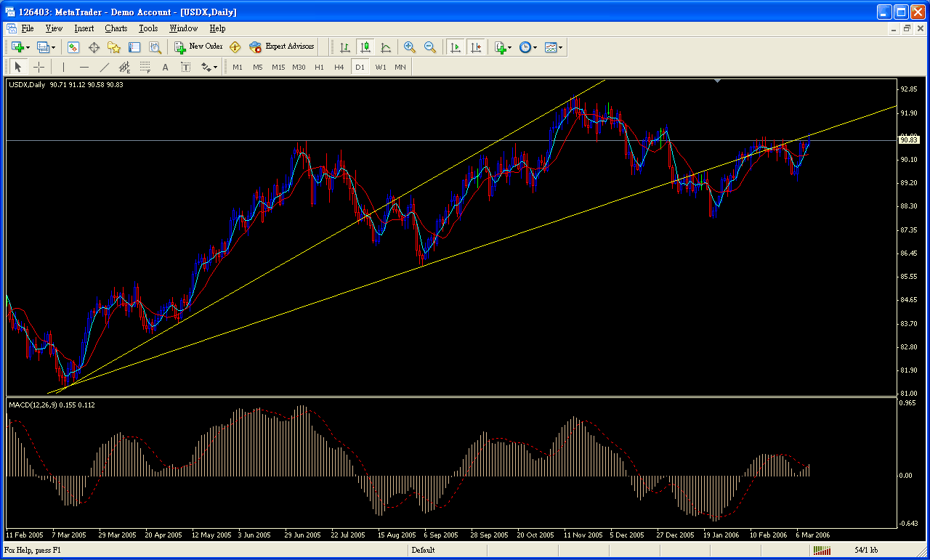Open the Strategy Tester
The width and height of the screenshot is (930, 560).
tap(155, 47)
